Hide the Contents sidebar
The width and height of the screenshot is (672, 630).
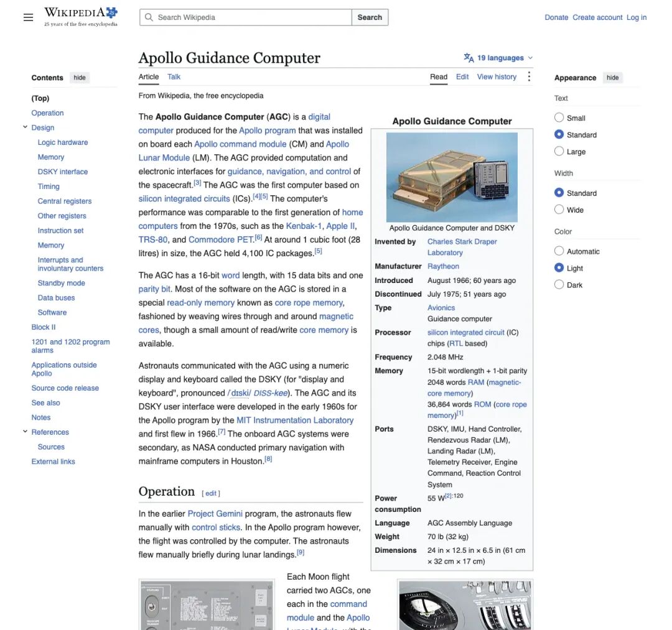pyautogui.click(x=79, y=78)
